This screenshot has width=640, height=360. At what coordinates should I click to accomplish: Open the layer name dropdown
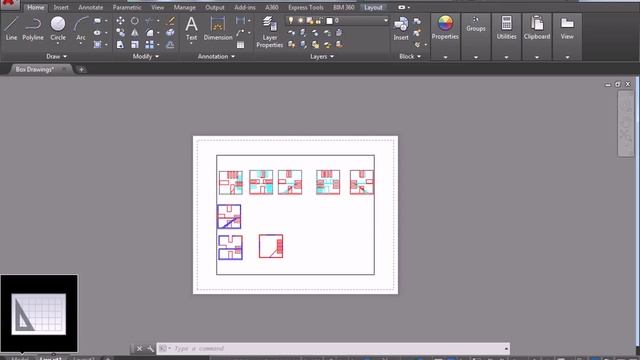click(x=385, y=20)
